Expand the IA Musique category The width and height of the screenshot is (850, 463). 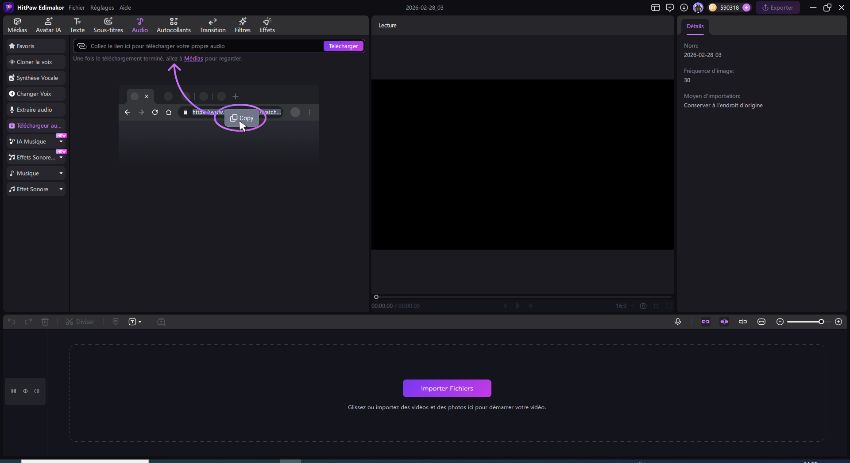(x=60, y=142)
